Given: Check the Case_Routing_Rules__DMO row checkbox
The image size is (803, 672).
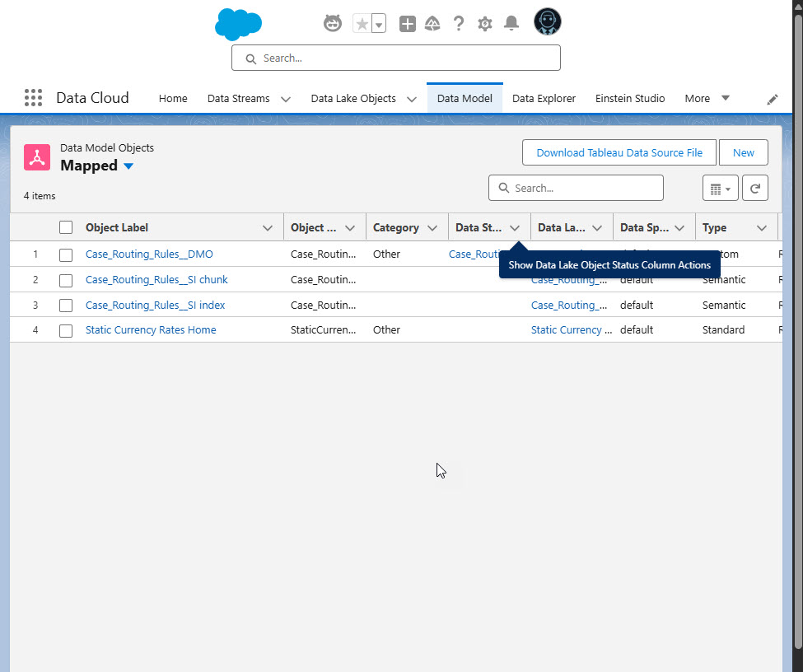Looking at the screenshot, I should (66, 254).
